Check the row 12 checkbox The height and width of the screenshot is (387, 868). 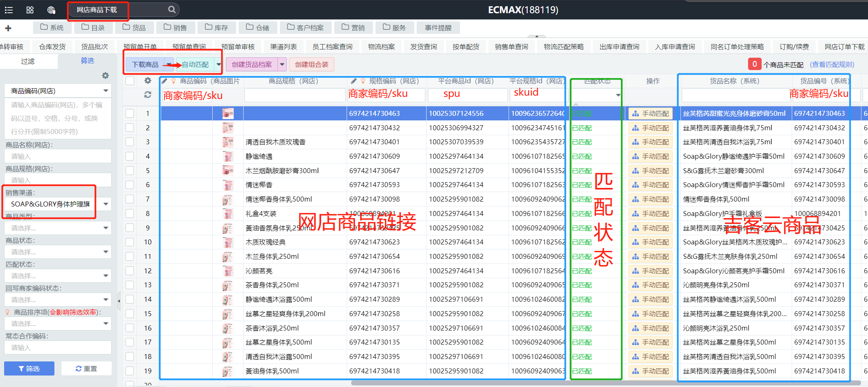[130, 271]
